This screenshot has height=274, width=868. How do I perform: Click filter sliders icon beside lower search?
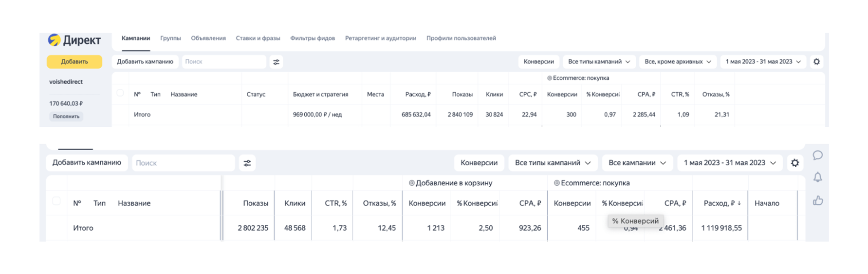(247, 163)
